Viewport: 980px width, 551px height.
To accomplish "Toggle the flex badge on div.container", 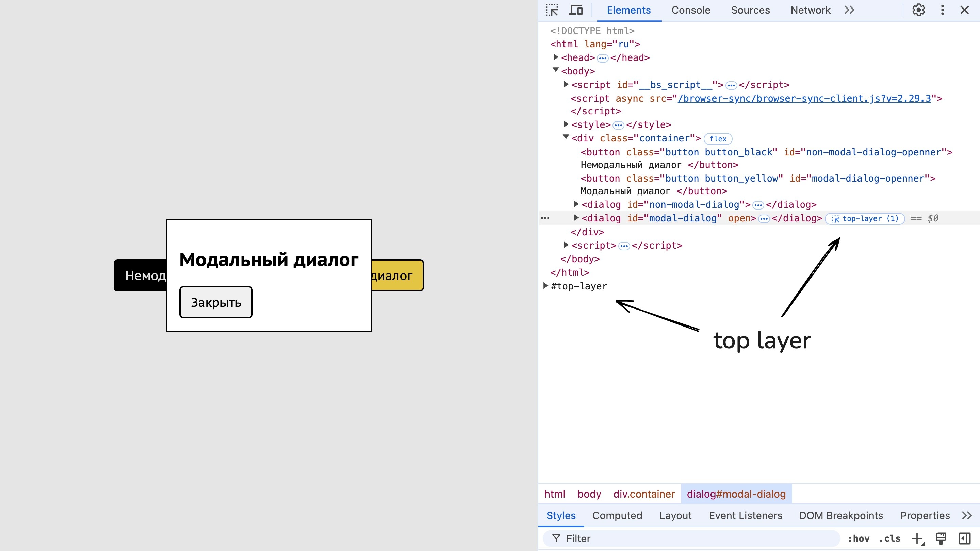I will [x=718, y=139].
